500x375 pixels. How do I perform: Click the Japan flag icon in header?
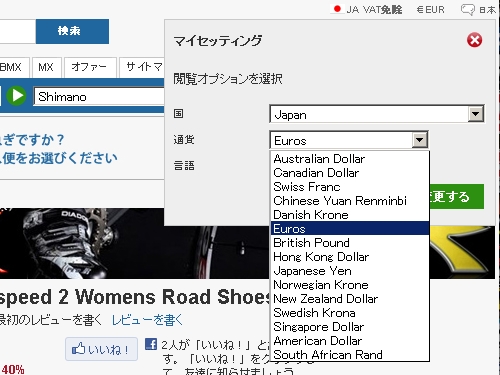337,9
